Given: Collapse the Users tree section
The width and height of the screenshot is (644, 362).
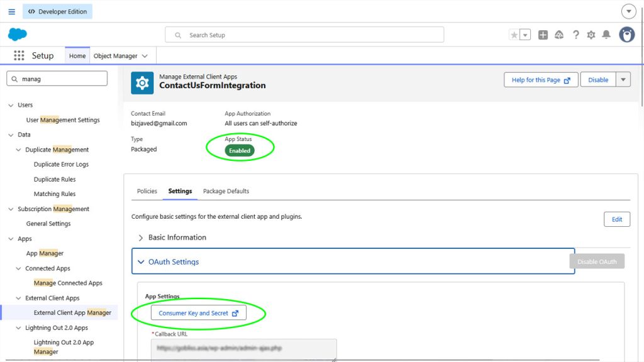Looking at the screenshot, I should point(11,105).
